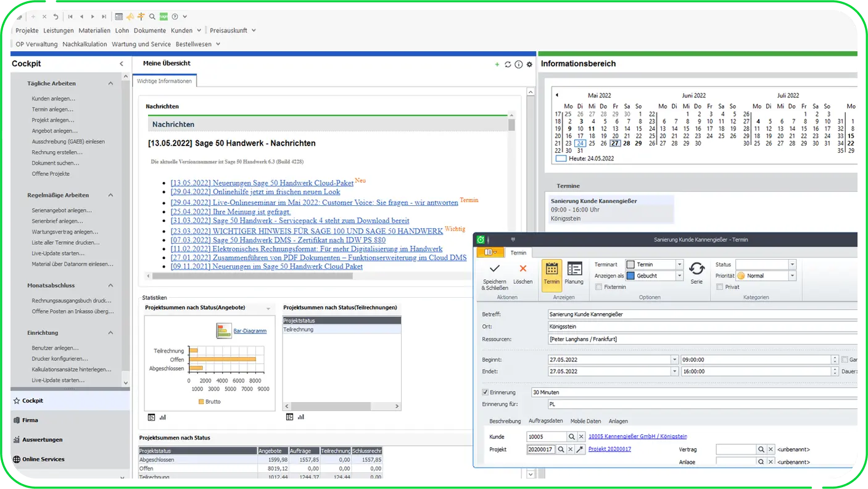Open the Priorität dropdown

pos(792,276)
